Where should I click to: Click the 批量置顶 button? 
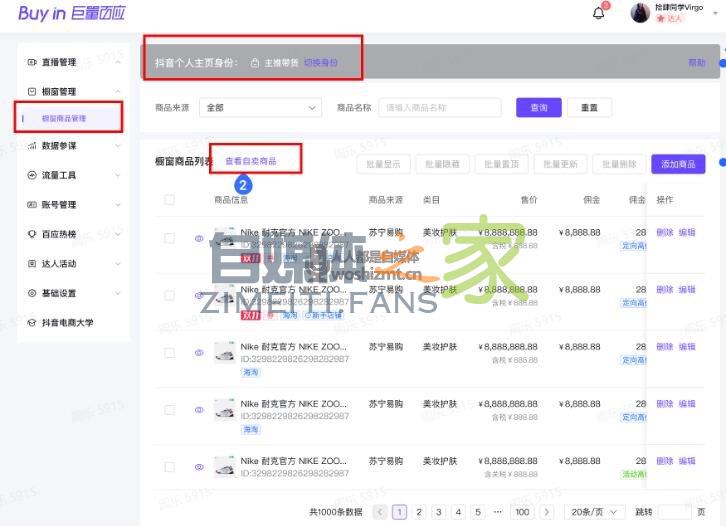click(501, 164)
